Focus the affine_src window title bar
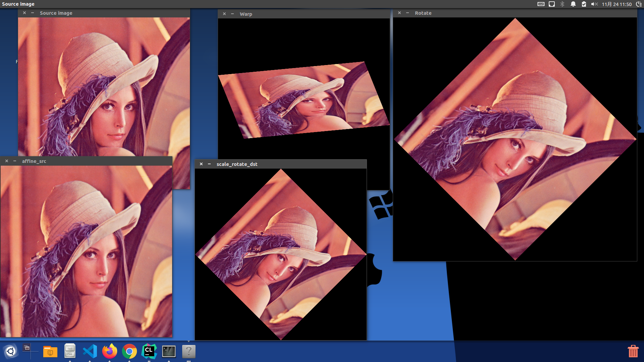 (86, 161)
